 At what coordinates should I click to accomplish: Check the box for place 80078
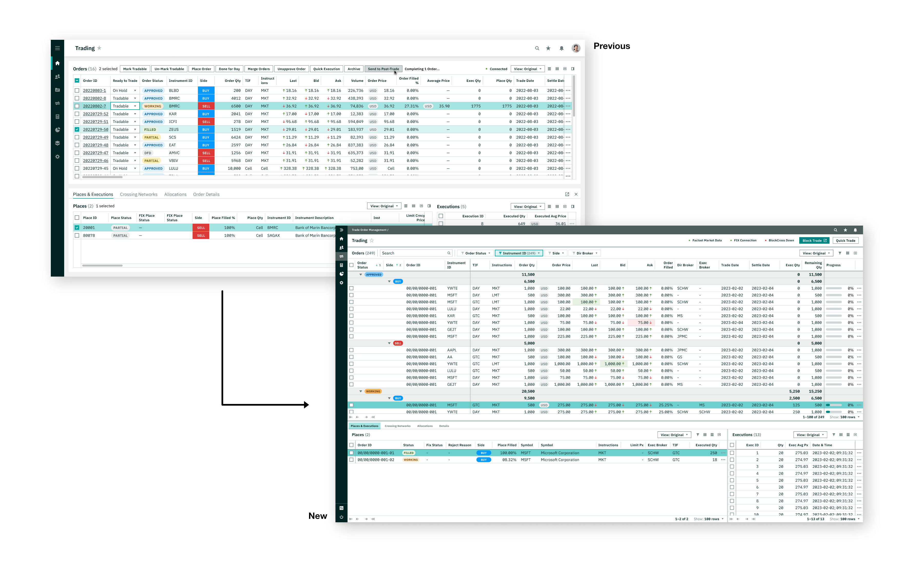[77, 236]
